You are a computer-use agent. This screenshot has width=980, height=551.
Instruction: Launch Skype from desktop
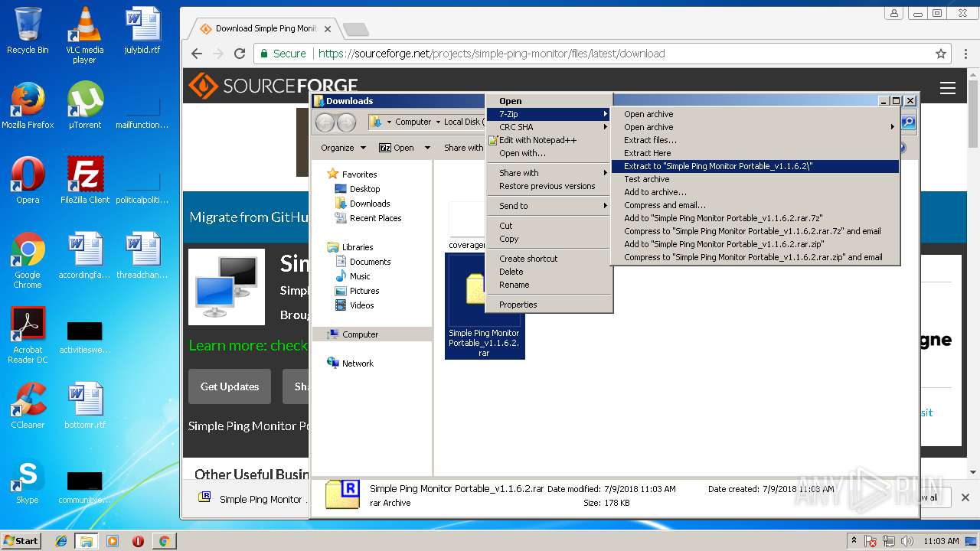[x=28, y=481]
